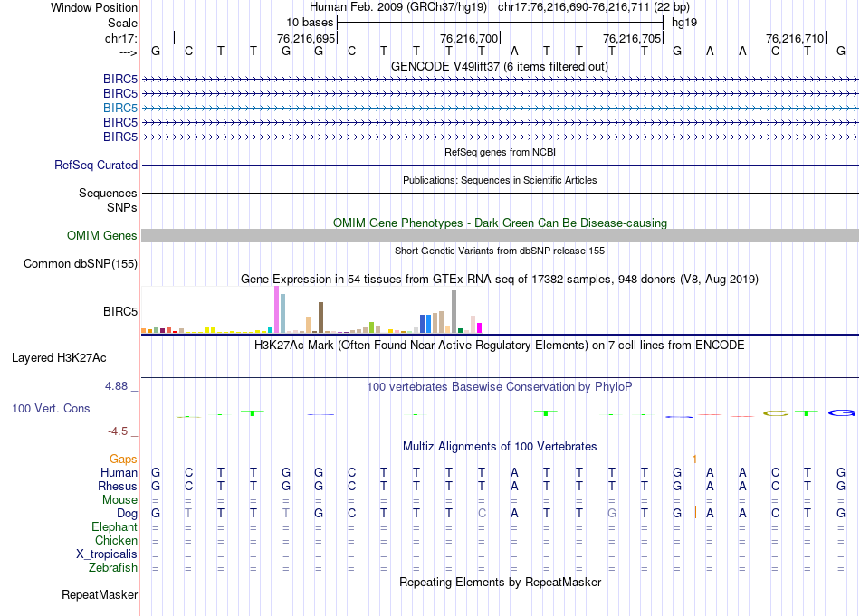Click the X_tropicalis alignment row label
The image size is (860, 616).
point(107,554)
